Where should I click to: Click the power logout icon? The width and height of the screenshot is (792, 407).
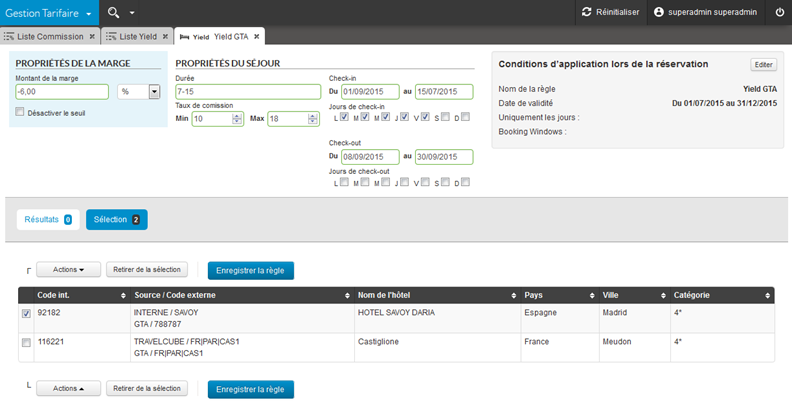[x=779, y=12]
